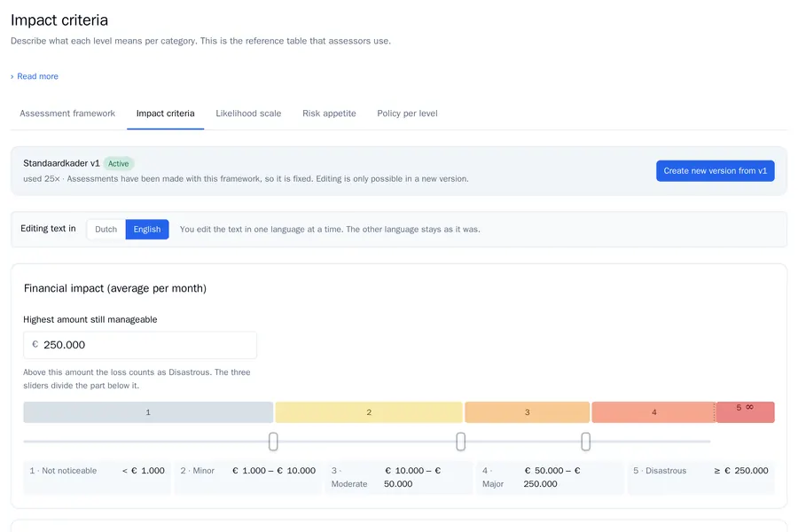
Task: Click the '3 · Moderate' label
Action: point(349,478)
